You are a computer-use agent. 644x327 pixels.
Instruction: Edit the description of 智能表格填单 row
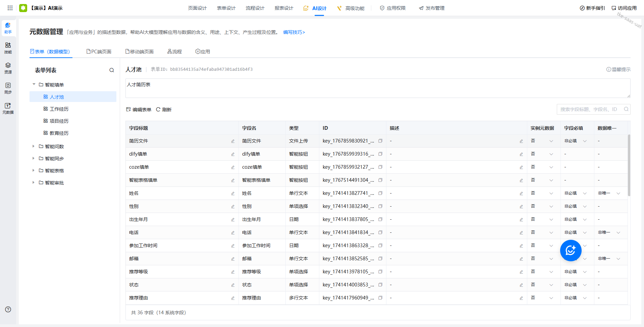(x=521, y=180)
